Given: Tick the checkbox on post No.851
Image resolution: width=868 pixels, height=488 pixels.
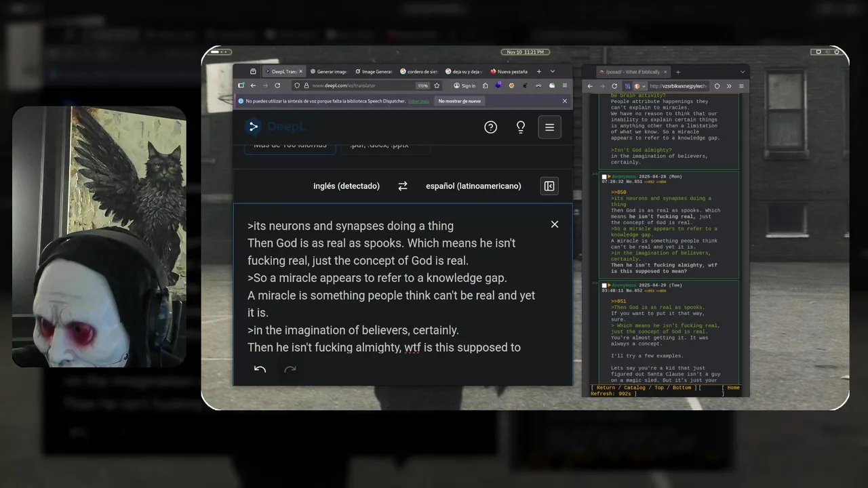Looking at the screenshot, I should [604, 177].
